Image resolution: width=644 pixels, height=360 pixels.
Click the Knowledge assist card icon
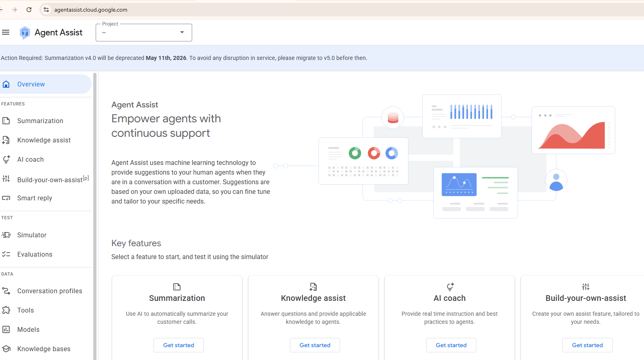(313, 287)
